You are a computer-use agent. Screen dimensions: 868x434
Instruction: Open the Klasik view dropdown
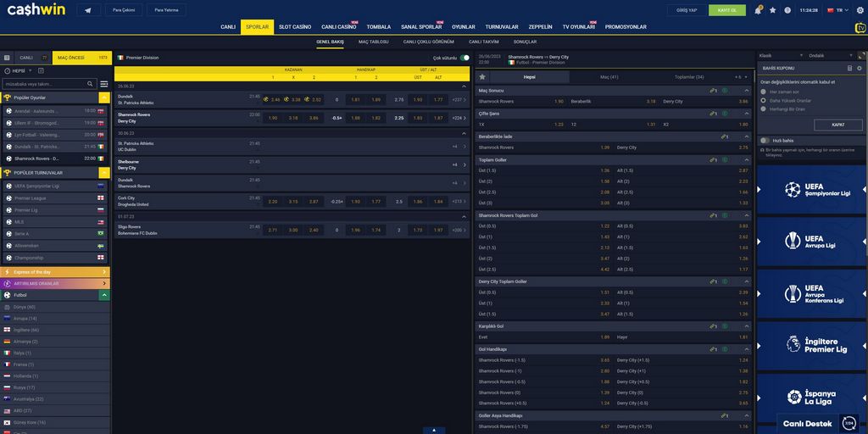[x=781, y=55]
